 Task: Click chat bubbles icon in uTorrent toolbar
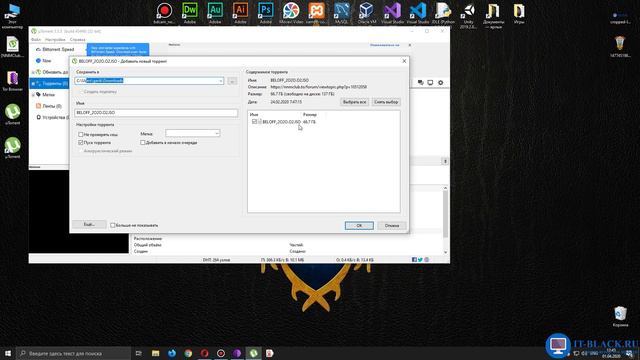pyautogui.click(x=420, y=82)
